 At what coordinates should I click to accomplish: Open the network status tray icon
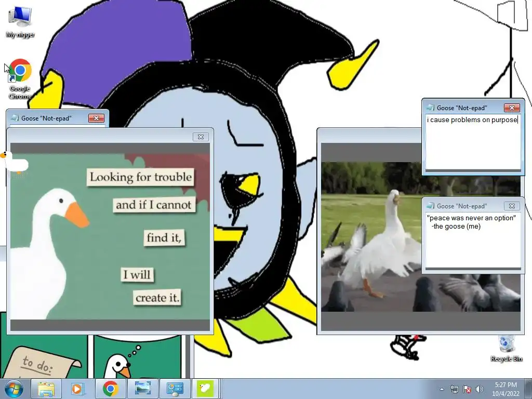pyautogui.click(x=454, y=389)
